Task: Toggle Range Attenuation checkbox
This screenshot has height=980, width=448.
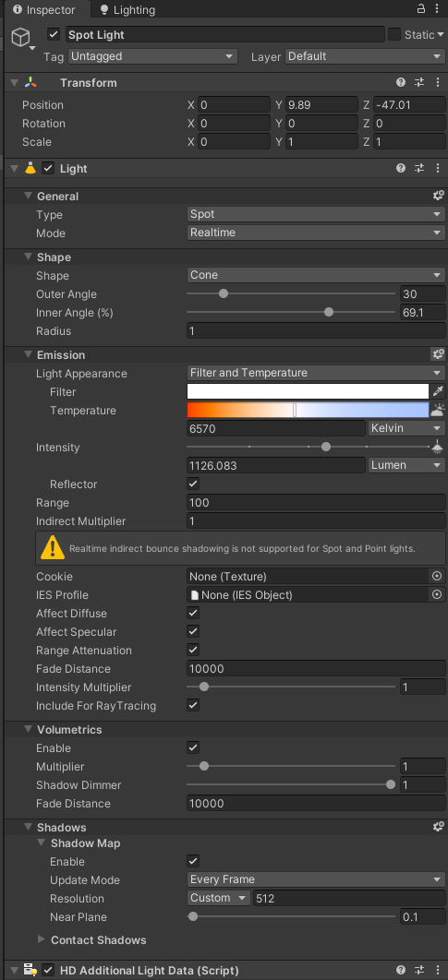Action: point(193,650)
